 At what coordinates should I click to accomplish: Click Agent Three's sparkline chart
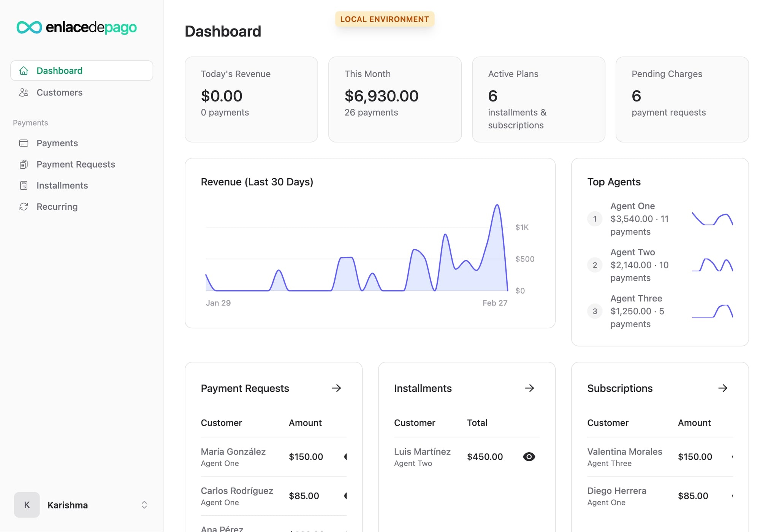point(712,311)
